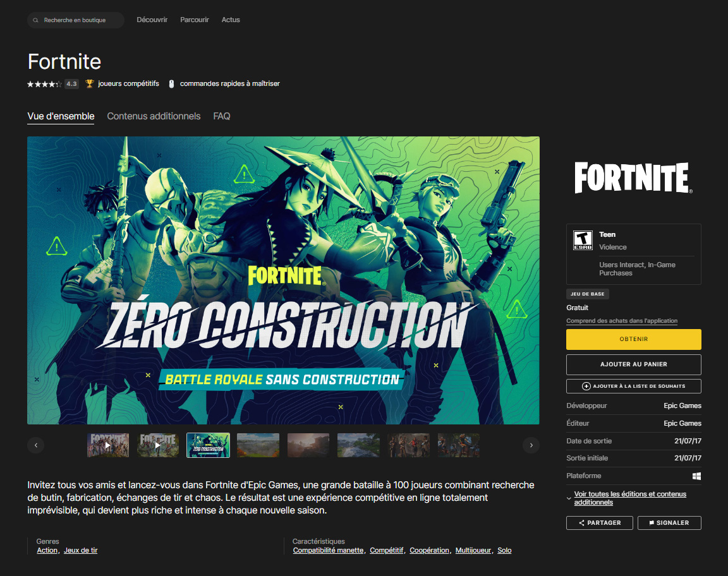Click the search magnifier icon
The width and height of the screenshot is (728, 576).
click(37, 20)
